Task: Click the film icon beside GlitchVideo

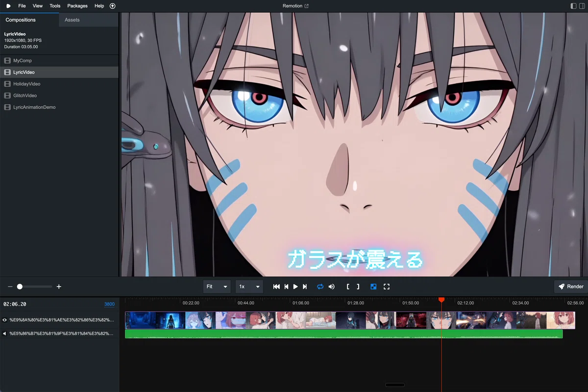Action: click(7, 96)
